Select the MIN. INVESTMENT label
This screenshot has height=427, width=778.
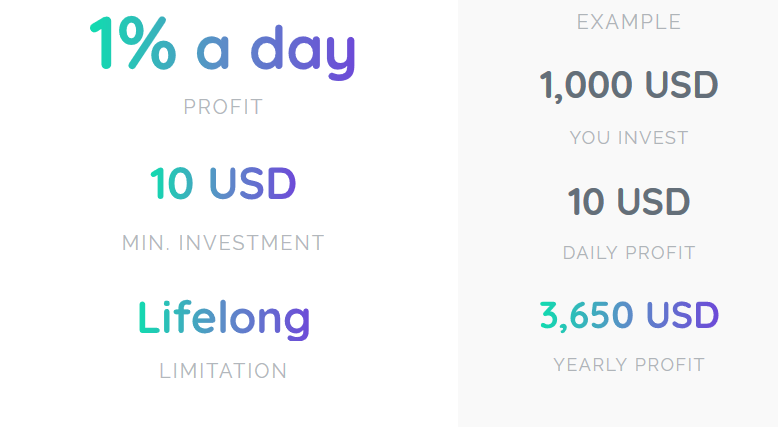(223, 243)
